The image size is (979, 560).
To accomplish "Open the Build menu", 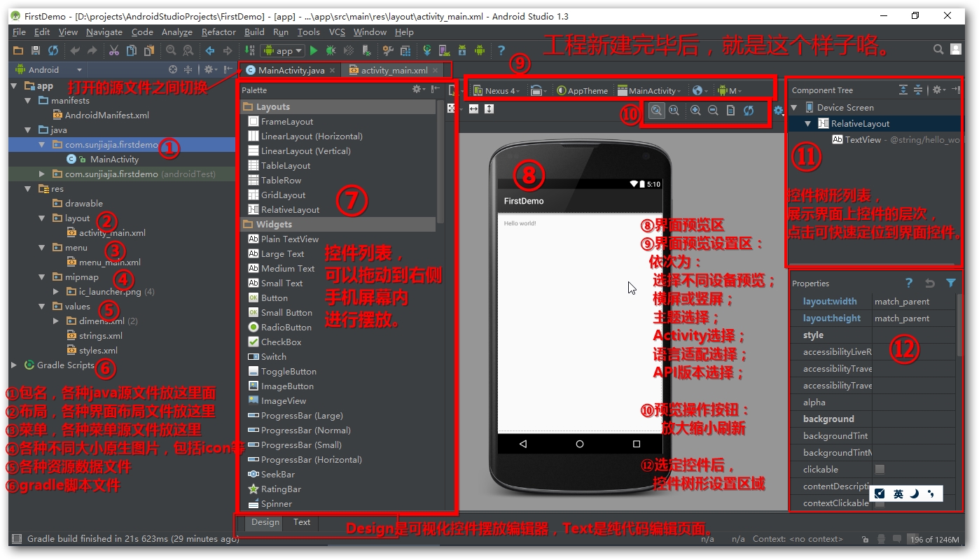I will coord(254,31).
